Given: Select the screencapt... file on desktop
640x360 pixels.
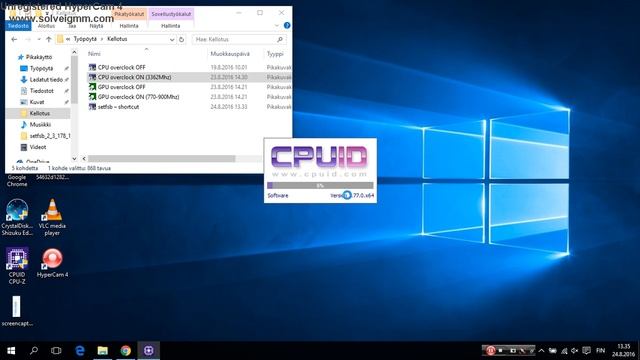Looking at the screenshot, I should coord(17,311).
